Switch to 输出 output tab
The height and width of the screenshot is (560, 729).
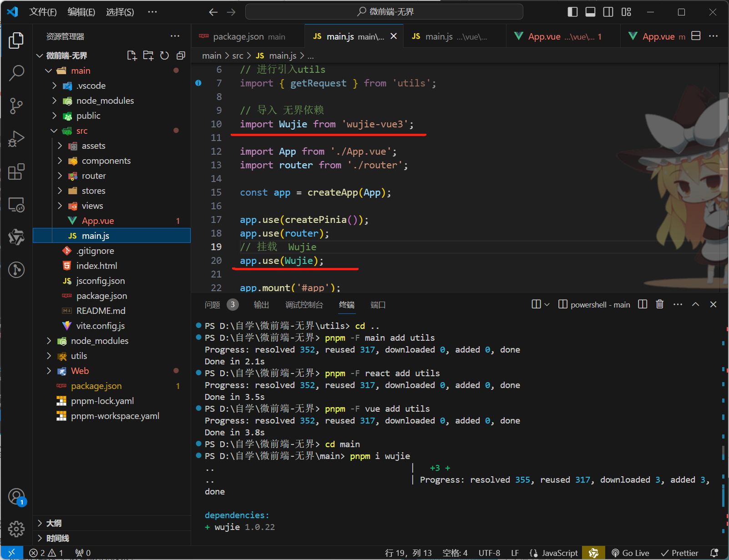[x=261, y=305]
